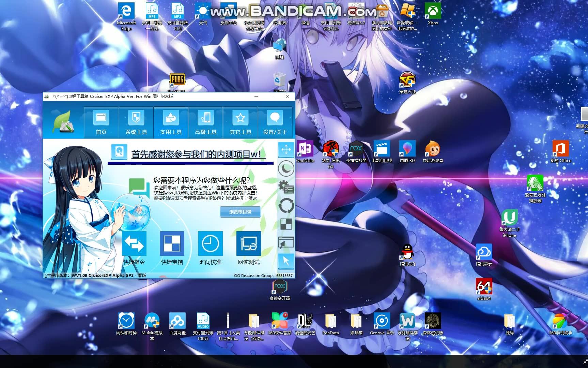
Task: Select the 剑灵_腾讯 (2) game icon
Action: [x=331, y=154]
